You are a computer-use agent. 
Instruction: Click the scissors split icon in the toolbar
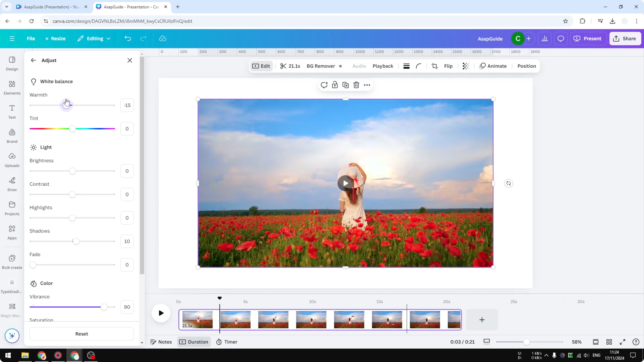pyautogui.click(x=283, y=66)
